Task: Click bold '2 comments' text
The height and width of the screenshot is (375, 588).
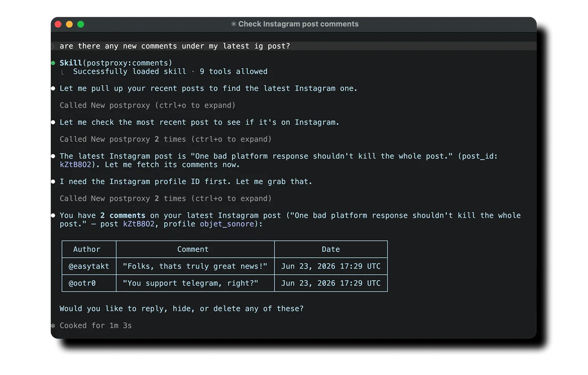Action: [123, 215]
